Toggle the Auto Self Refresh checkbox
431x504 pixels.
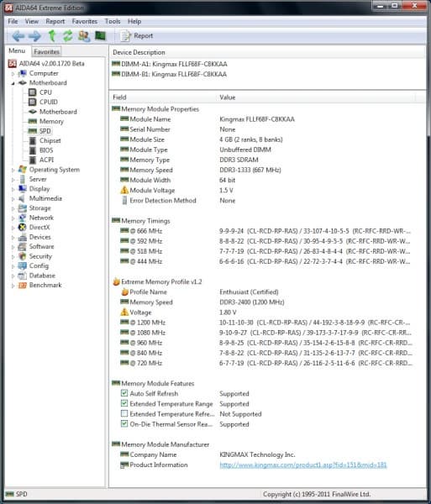124,393
